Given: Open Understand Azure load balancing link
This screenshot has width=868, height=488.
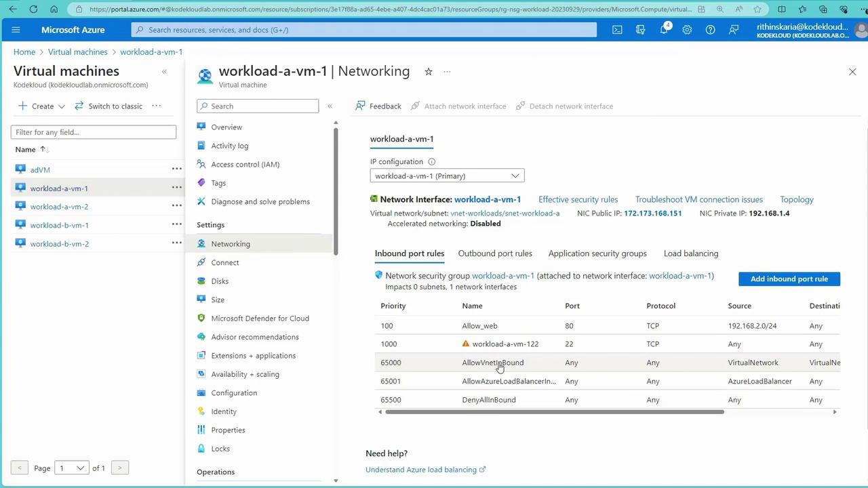Looking at the screenshot, I should coord(426,469).
